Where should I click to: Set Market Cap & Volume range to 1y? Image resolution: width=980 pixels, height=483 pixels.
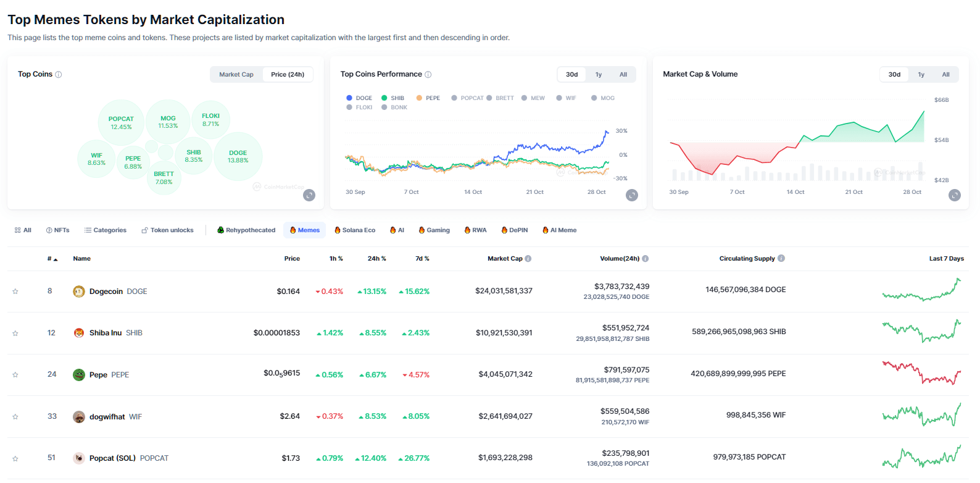[921, 75]
